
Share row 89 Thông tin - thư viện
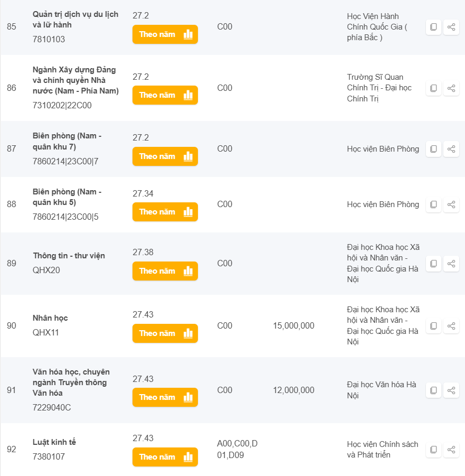(451, 264)
